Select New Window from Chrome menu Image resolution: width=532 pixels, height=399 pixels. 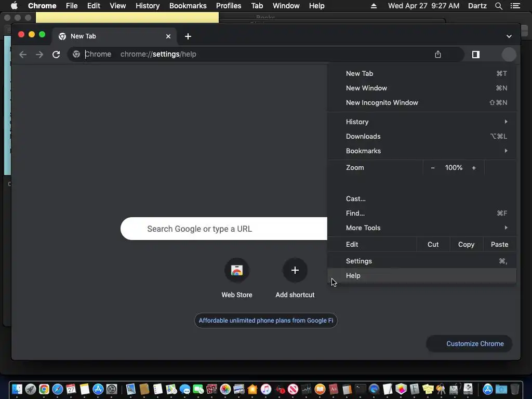[x=422, y=88]
